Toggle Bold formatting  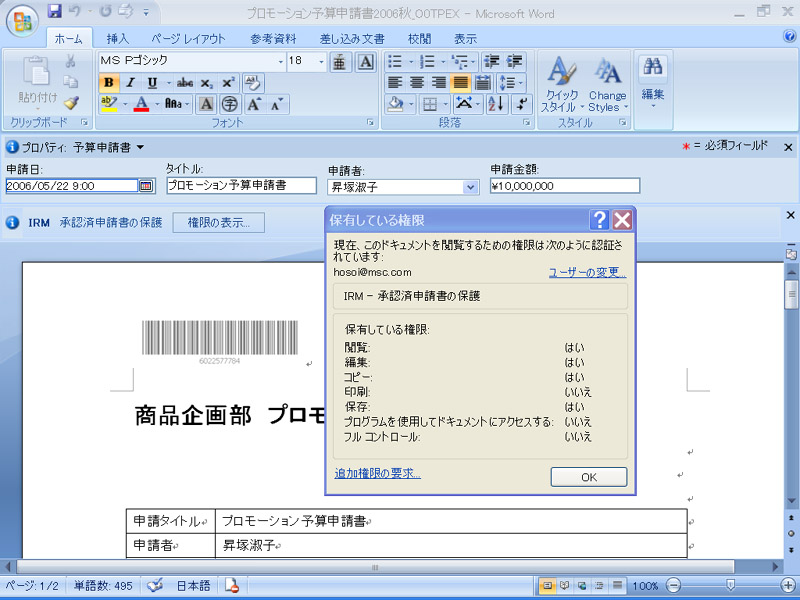click(x=109, y=83)
